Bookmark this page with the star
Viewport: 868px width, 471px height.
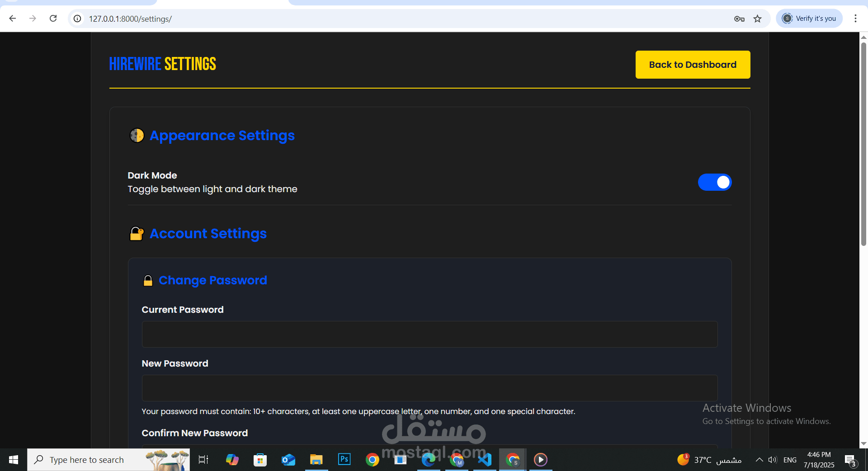tap(758, 19)
